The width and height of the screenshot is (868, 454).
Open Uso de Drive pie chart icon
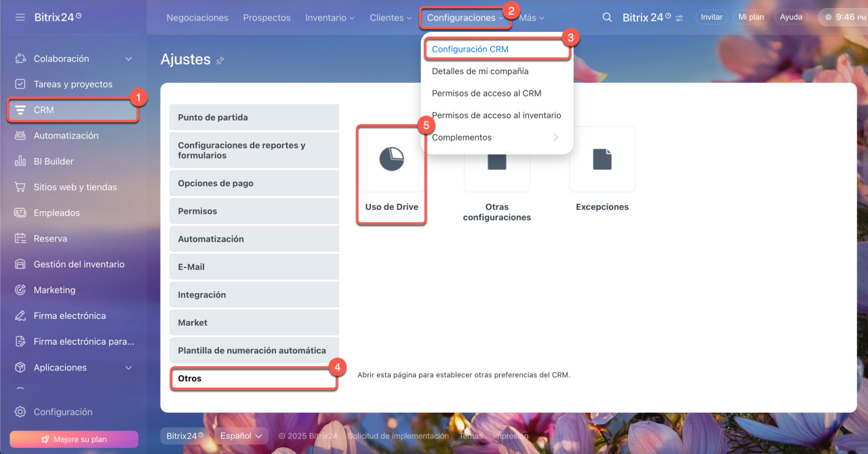pyautogui.click(x=391, y=159)
